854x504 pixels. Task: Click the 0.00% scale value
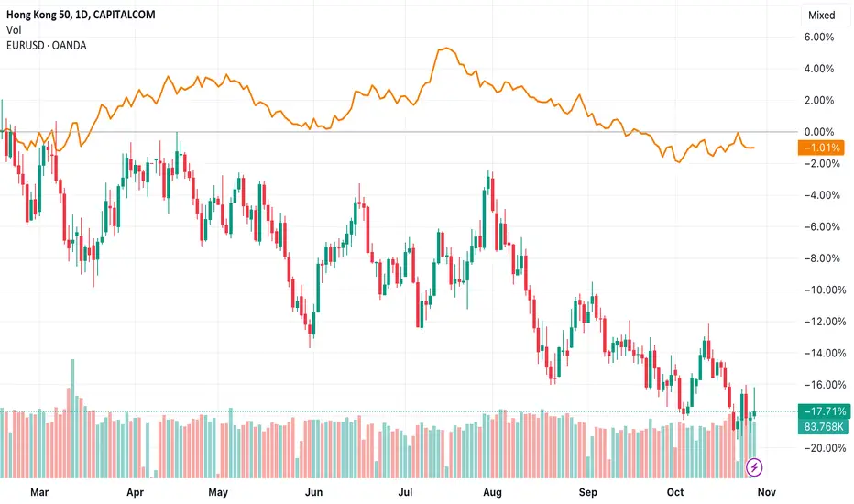[x=819, y=132]
